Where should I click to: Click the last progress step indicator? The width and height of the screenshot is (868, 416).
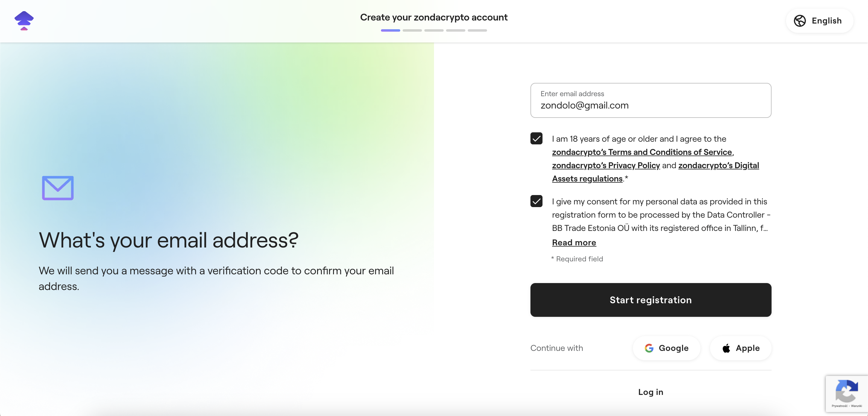click(477, 31)
